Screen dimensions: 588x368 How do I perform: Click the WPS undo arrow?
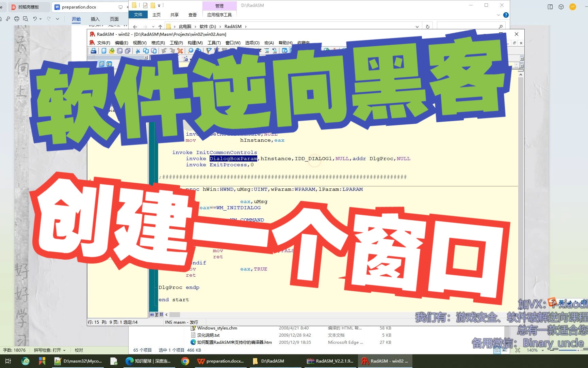[x=35, y=19]
